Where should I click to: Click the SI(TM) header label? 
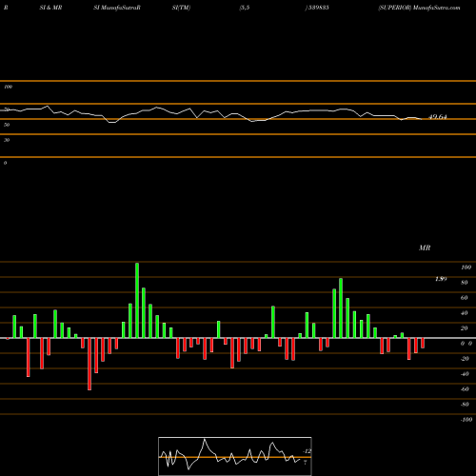tap(181, 8)
